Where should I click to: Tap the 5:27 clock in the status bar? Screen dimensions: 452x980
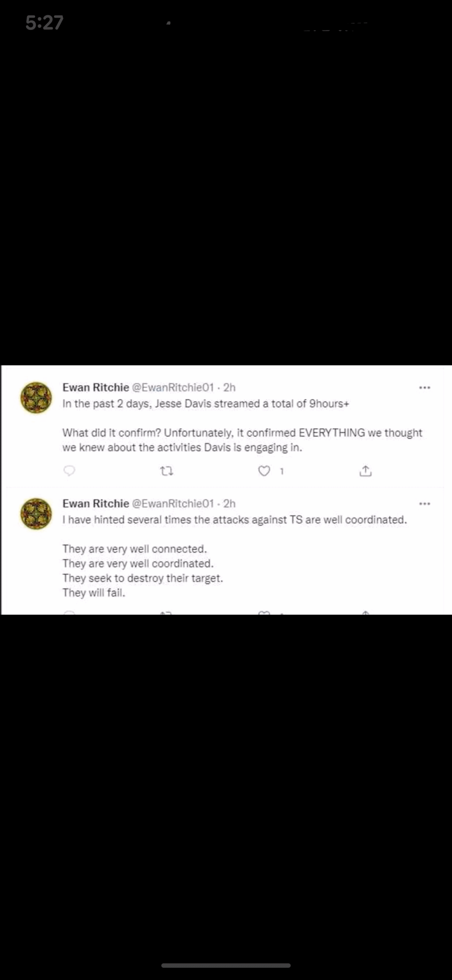[44, 23]
